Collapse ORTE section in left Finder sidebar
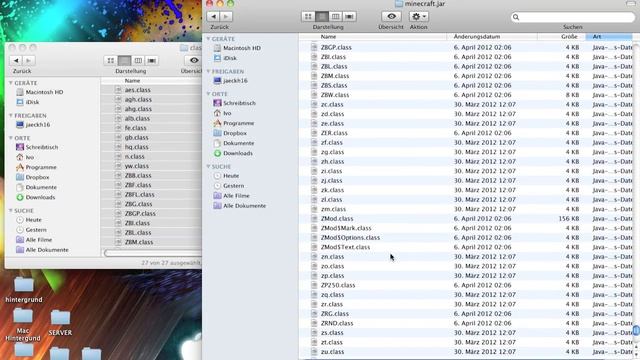The image size is (640, 360). [11, 138]
